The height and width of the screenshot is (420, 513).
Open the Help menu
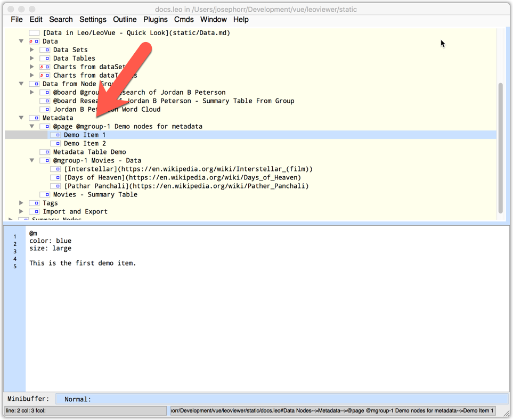[241, 19]
